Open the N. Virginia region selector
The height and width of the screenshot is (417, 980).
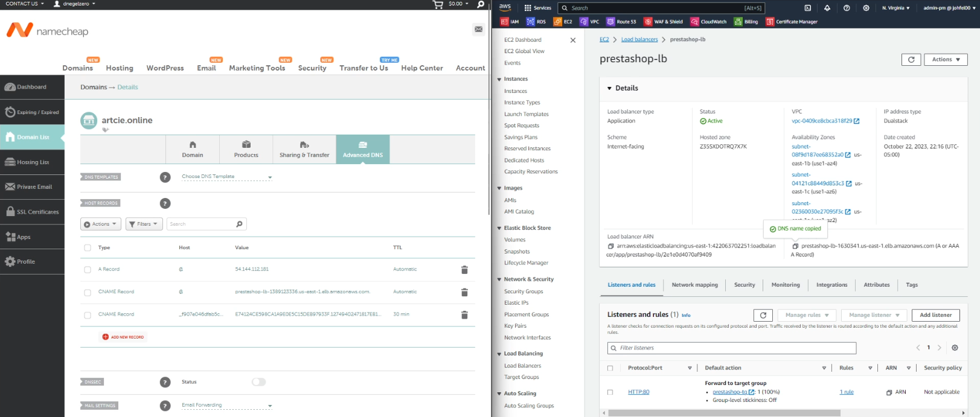896,8
